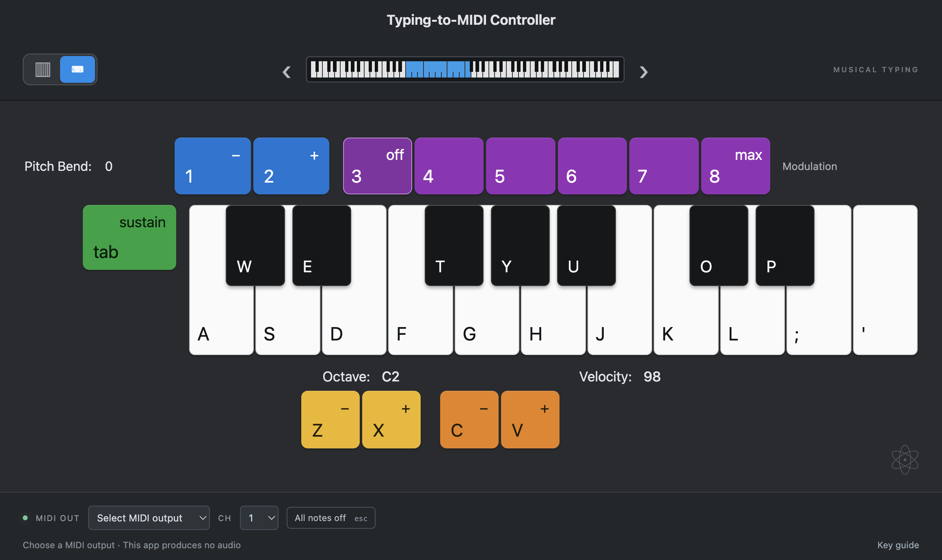Set modulation to max with key 8
Image resolution: width=942 pixels, height=560 pixels.
click(736, 166)
